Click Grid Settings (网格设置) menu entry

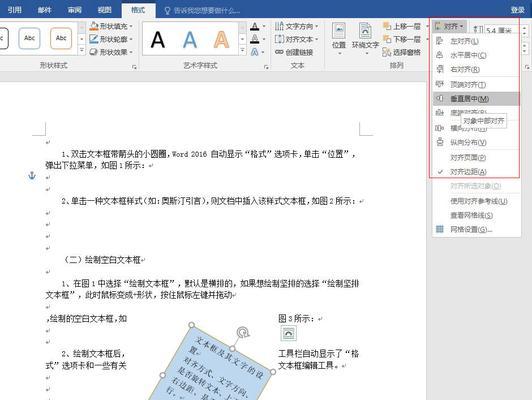pyautogui.click(x=476, y=229)
